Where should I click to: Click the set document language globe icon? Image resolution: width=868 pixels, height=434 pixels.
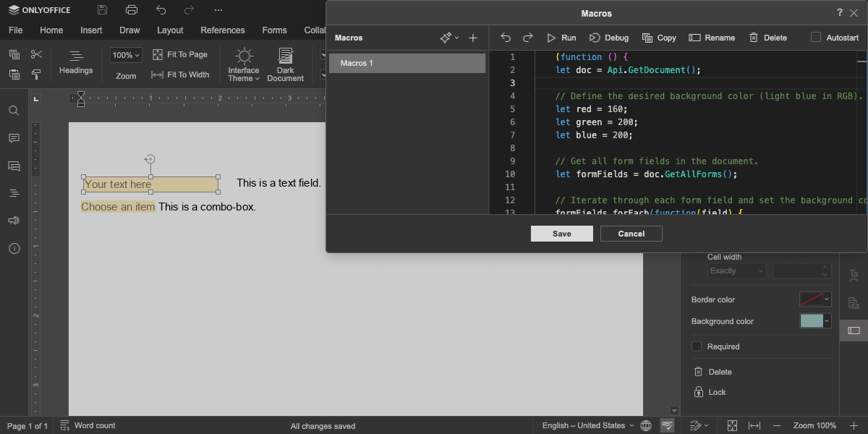click(x=646, y=425)
